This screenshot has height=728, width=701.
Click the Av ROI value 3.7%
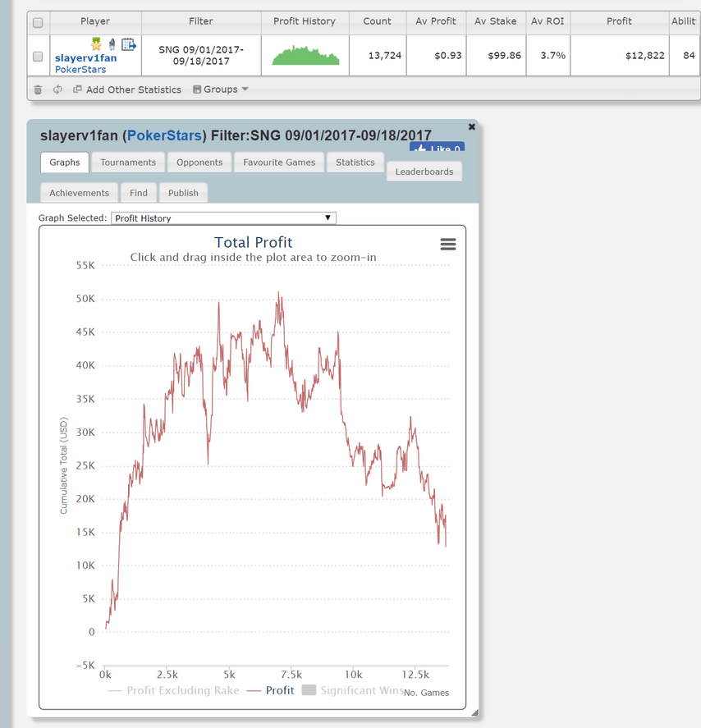click(x=553, y=55)
